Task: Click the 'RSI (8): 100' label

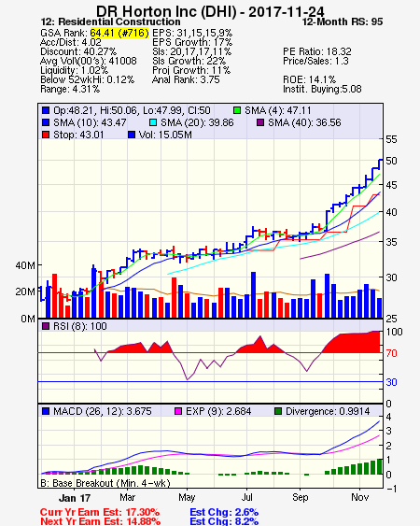Action: point(80,326)
